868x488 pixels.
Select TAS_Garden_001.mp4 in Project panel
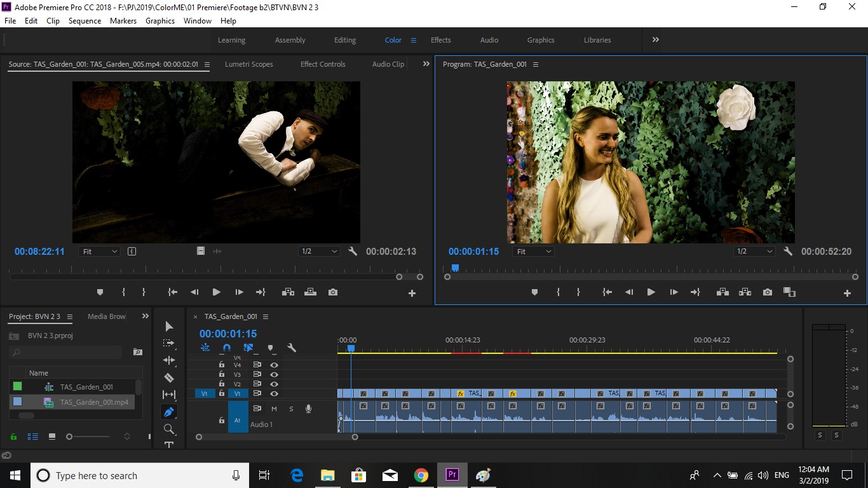click(94, 402)
